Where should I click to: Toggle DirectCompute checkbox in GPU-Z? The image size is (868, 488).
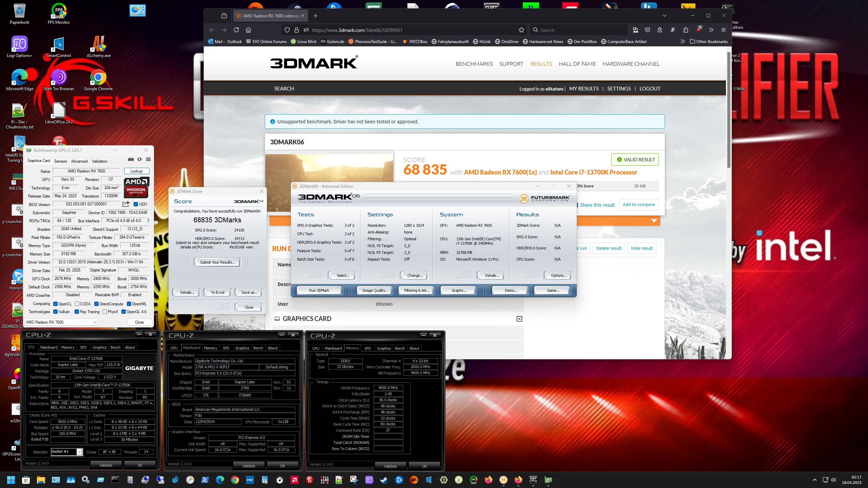coord(96,304)
